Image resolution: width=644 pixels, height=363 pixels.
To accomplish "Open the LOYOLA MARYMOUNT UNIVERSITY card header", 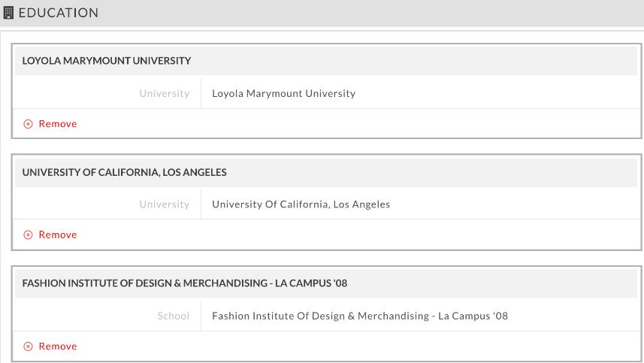I will click(326, 61).
